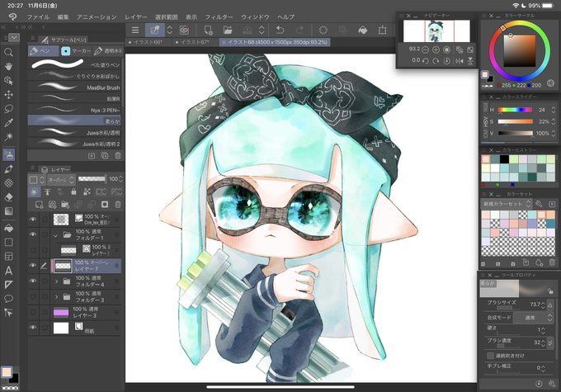Image resolution: width=561 pixels, height=392 pixels.
Task: Toggle the Lock Layer icon
Action: [x=73, y=192]
